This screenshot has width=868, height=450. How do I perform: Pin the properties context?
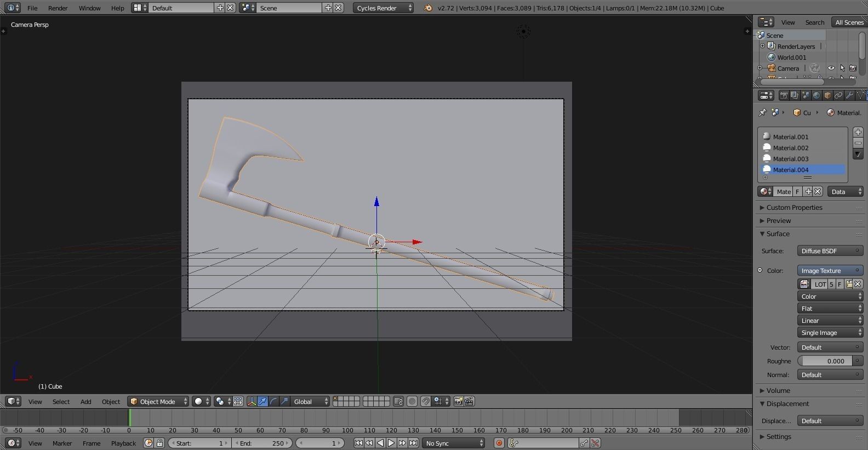pos(762,112)
